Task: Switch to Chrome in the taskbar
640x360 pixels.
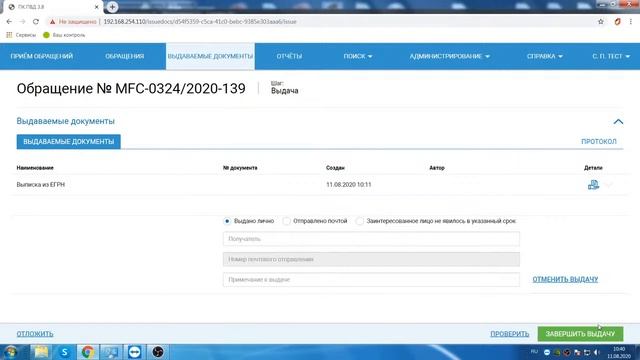Action: pos(87,352)
